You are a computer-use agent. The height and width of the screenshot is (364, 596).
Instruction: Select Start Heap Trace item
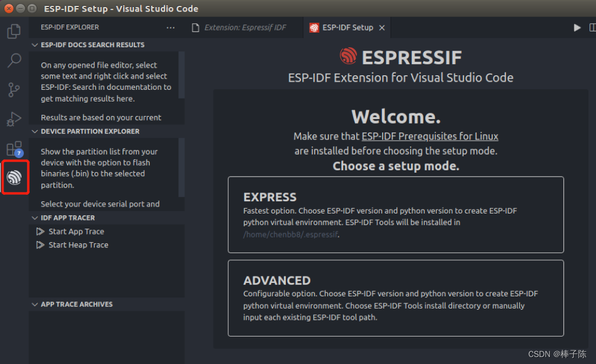pos(107,245)
